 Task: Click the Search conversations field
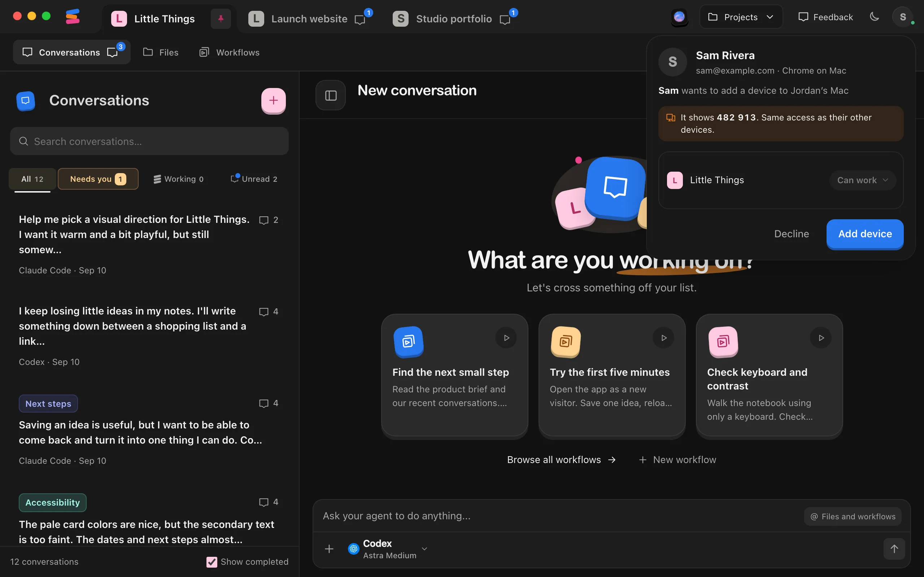click(149, 141)
